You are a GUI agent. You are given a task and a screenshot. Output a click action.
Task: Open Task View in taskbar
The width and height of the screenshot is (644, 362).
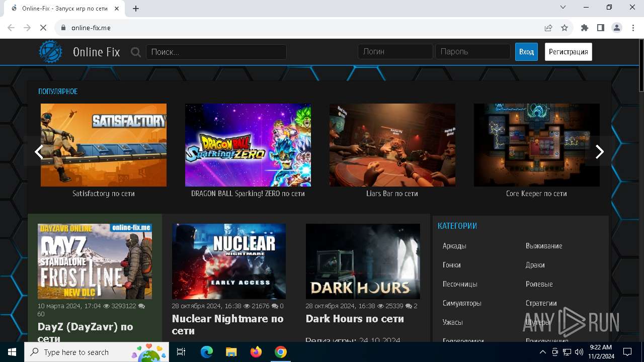[181, 352]
